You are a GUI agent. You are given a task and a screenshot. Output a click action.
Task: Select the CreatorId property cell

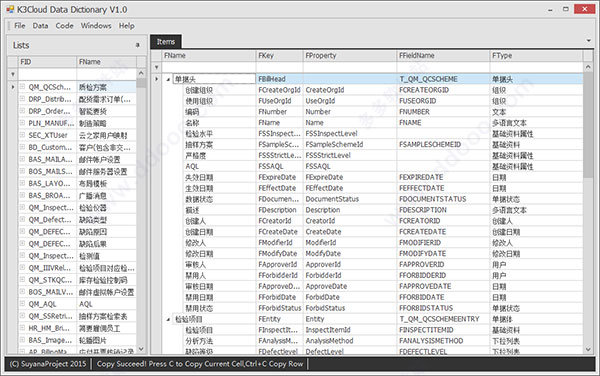tap(350, 221)
